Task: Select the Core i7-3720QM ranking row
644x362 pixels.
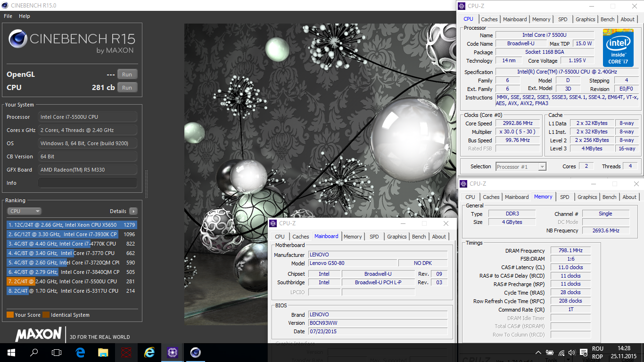Action: pyautogui.click(x=71, y=263)
